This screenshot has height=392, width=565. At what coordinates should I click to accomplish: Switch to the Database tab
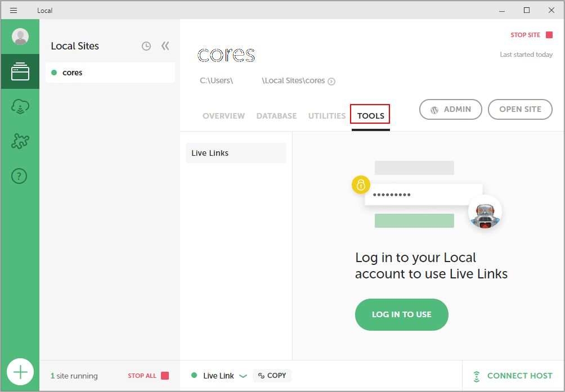pos(276,116)
